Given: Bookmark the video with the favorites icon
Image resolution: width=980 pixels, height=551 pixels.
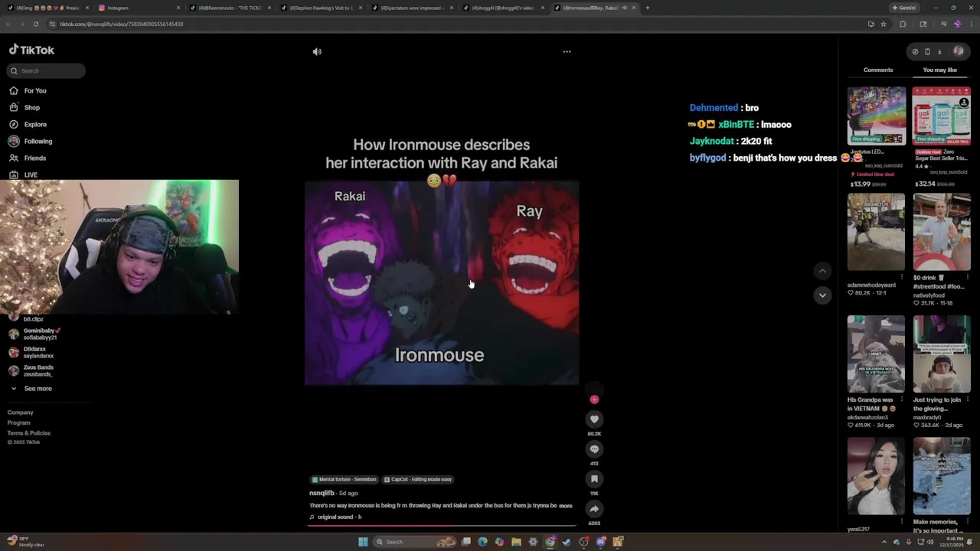Looking at the screenshot, I should pyautogui.click(x=594, y=479).
